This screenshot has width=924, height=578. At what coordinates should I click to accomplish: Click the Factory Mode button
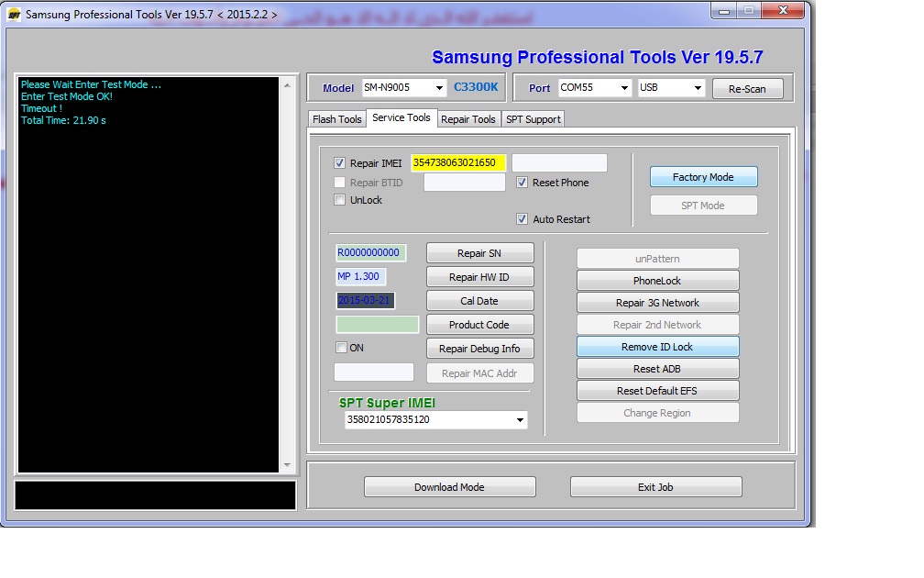pyautogui.click(x=703, y=177)
